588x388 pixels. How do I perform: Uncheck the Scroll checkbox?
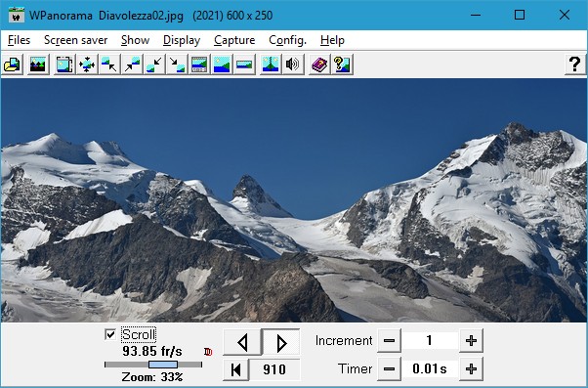(x=110, y=334)
